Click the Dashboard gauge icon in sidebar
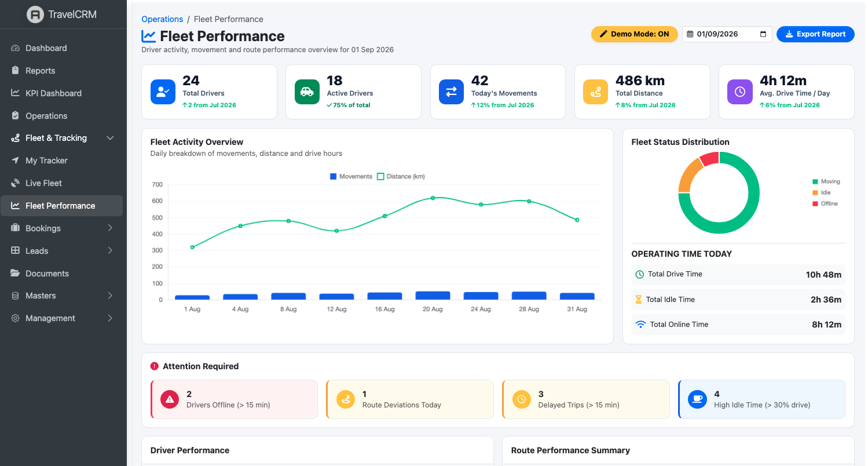 [16, 48]
